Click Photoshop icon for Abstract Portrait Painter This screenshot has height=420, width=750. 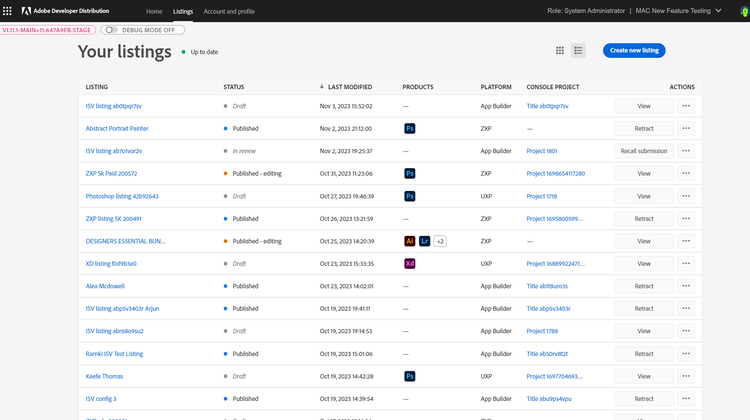pyautogui.click(x=409, y=128)
